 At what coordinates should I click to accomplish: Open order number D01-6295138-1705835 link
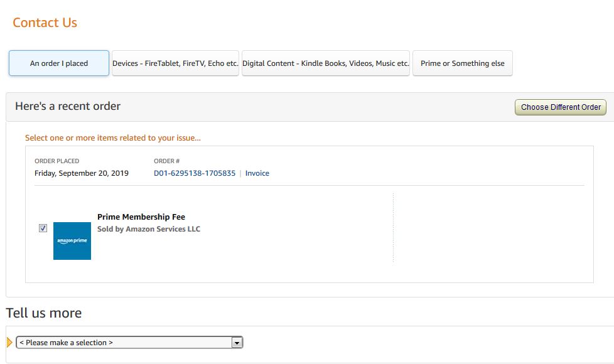click(x=195, y=173)
